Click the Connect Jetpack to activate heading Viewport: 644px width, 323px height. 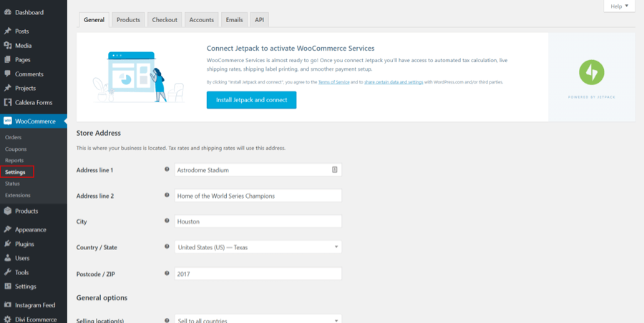[x=291, y=48]
